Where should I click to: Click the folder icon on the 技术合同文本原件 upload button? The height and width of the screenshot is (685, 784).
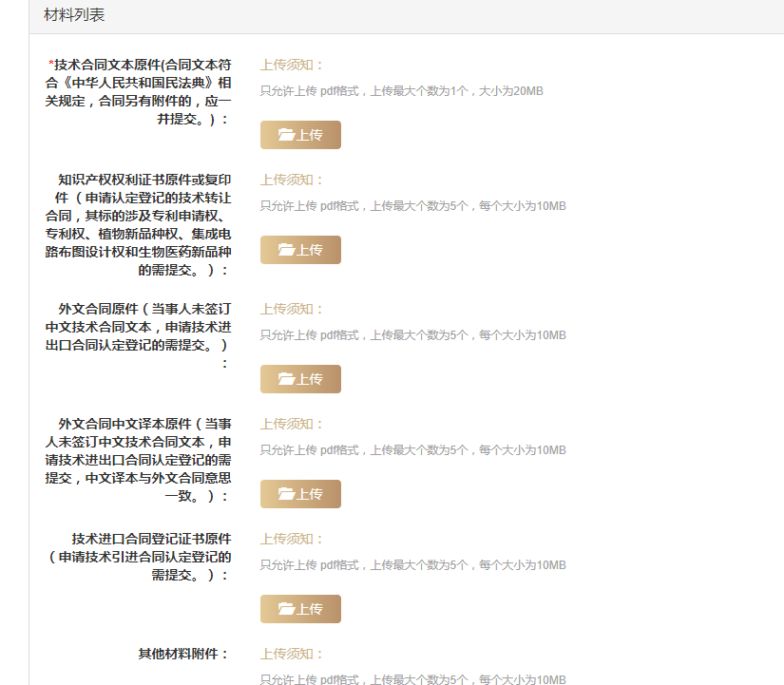(x=288, y=134)
